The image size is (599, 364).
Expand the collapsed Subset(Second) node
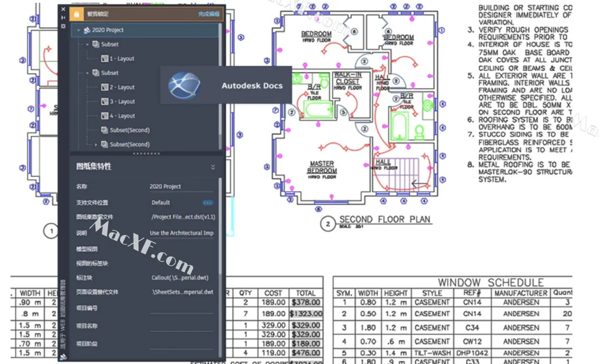(x=96, y=145)
